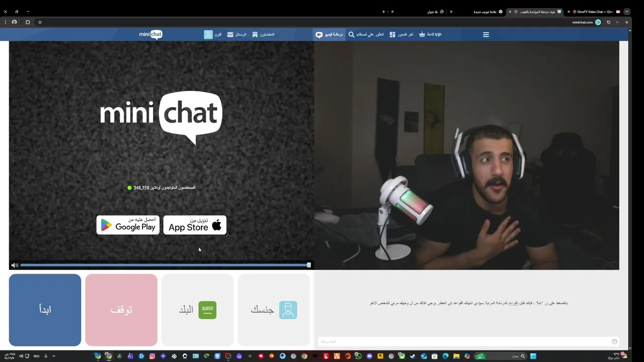The image size is (644, 362).
Task: Reload the page
Action: 608,22
